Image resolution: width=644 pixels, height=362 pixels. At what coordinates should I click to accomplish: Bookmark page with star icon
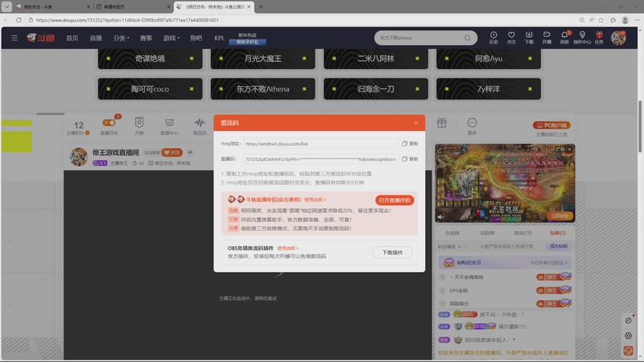[601, 19]
